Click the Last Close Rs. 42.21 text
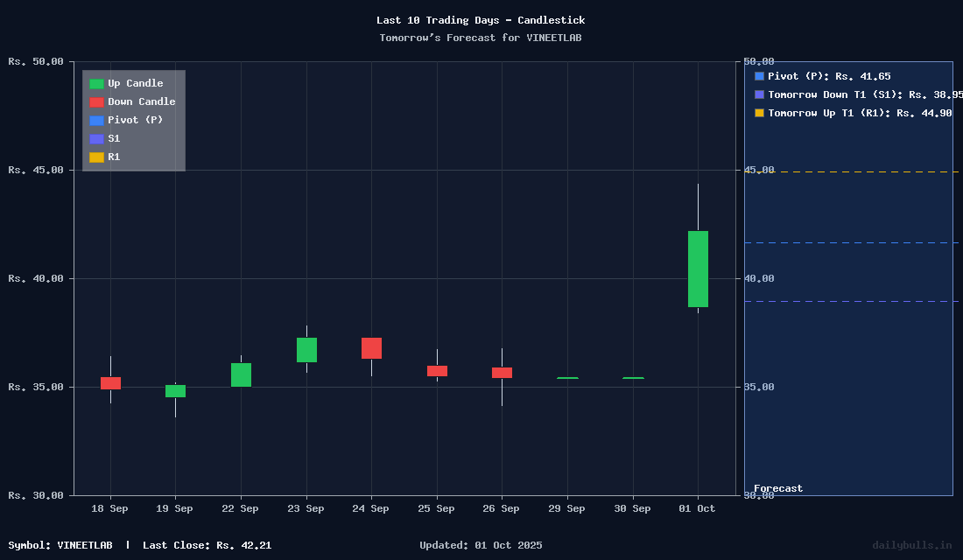Screen dimensions: 963x560 pyautogui.click(x=207, y=545)
